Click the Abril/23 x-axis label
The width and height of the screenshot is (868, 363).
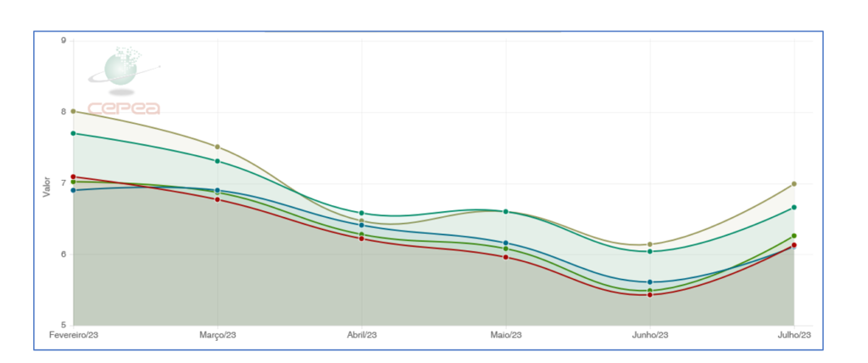[x=362, y=336]
